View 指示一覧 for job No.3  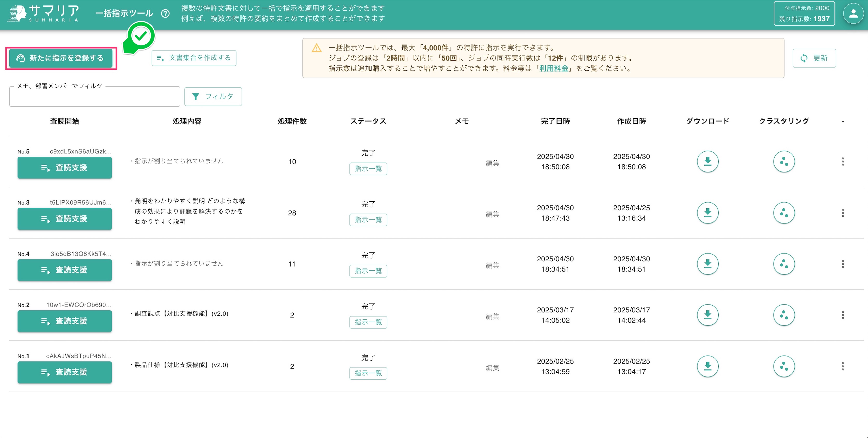pos(368,220)
